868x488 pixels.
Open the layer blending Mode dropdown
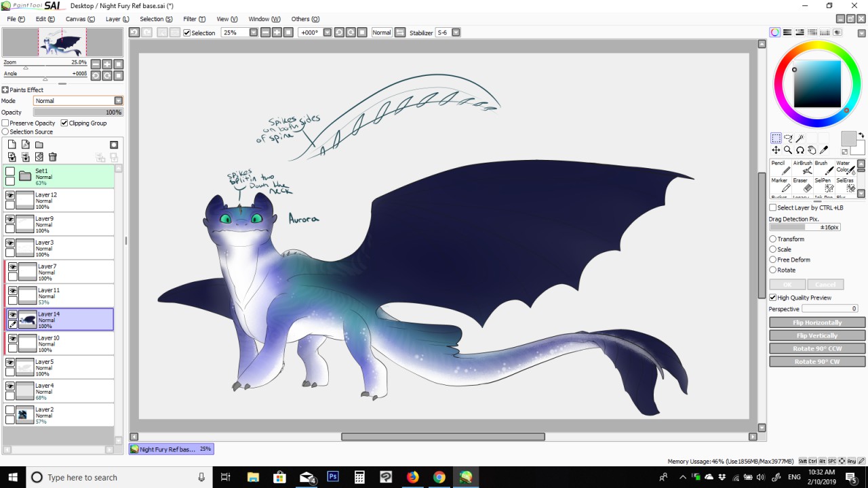coord(118,100)
